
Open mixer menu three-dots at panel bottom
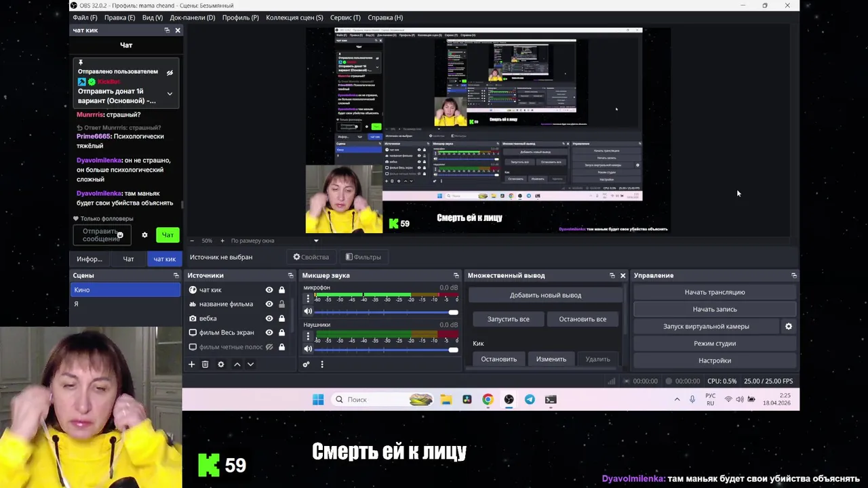(321, 365)
